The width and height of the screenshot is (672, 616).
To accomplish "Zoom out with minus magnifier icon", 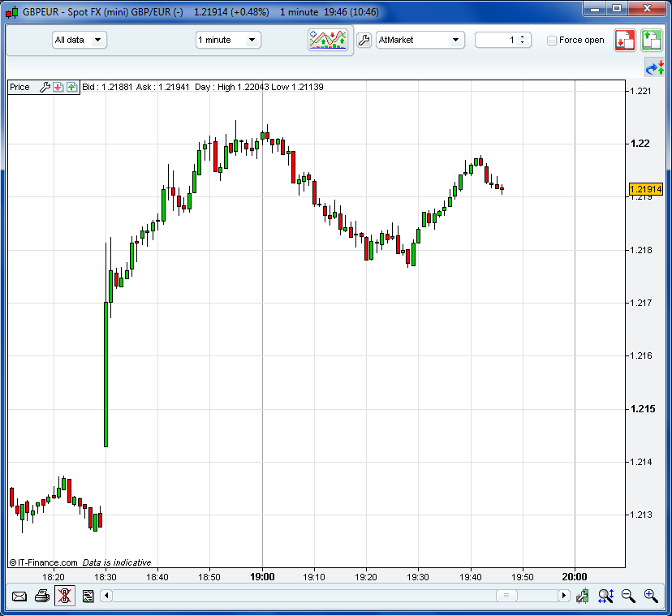I will click(x=628, y=596).
